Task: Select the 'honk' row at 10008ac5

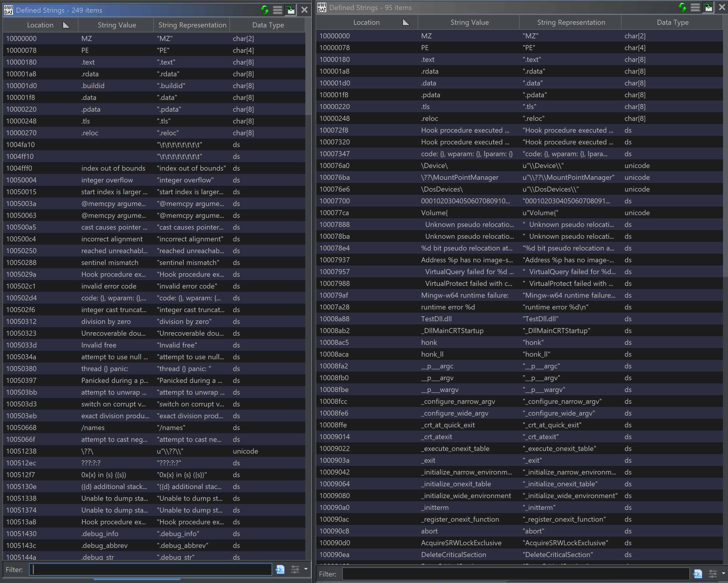Action: pos(520,343)
